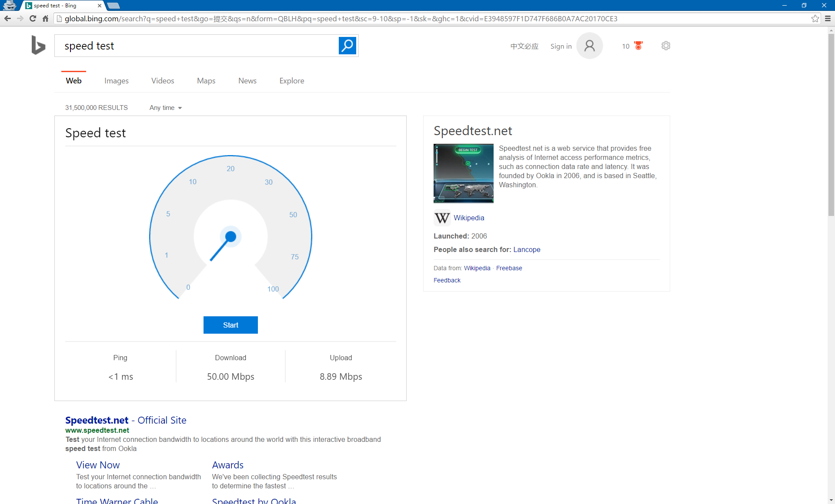Click the Bing logo icon
Viewport: 835px width, 504px height.
coord(38,45)
